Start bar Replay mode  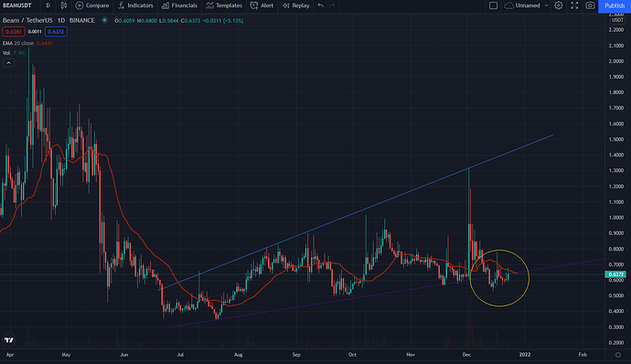[x=295, y=5]
